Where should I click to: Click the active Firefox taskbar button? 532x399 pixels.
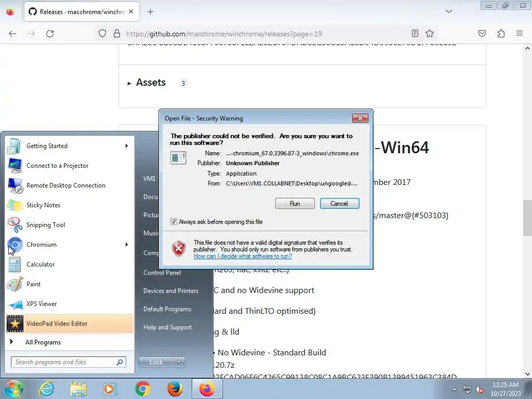[x=207, y=389]
